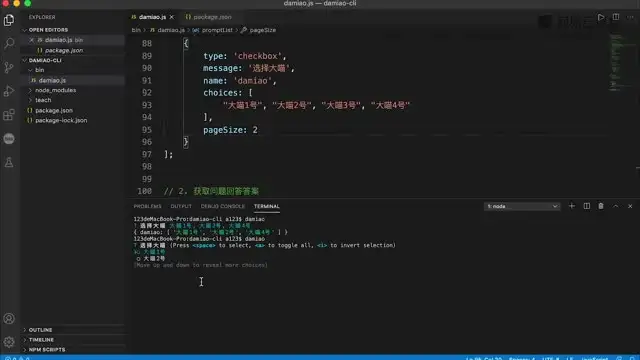Click the line/column status bar indicator
The width and height of the screenshot is (640, 360).
484,358
